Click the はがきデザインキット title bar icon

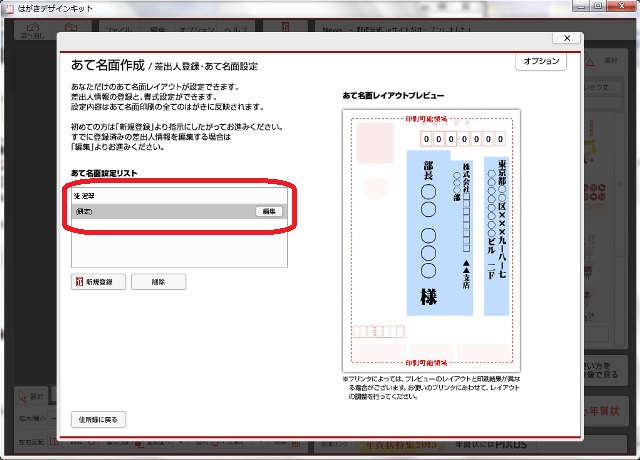tap(9, 8)
